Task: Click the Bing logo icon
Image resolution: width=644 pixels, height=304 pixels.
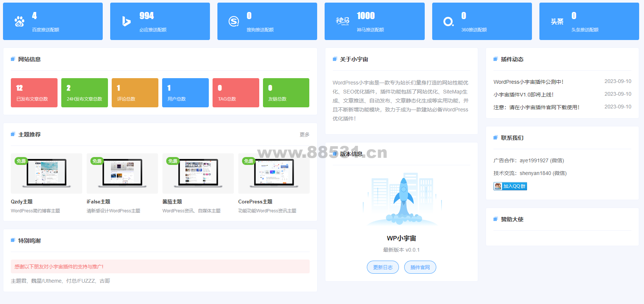Action: 126,21
